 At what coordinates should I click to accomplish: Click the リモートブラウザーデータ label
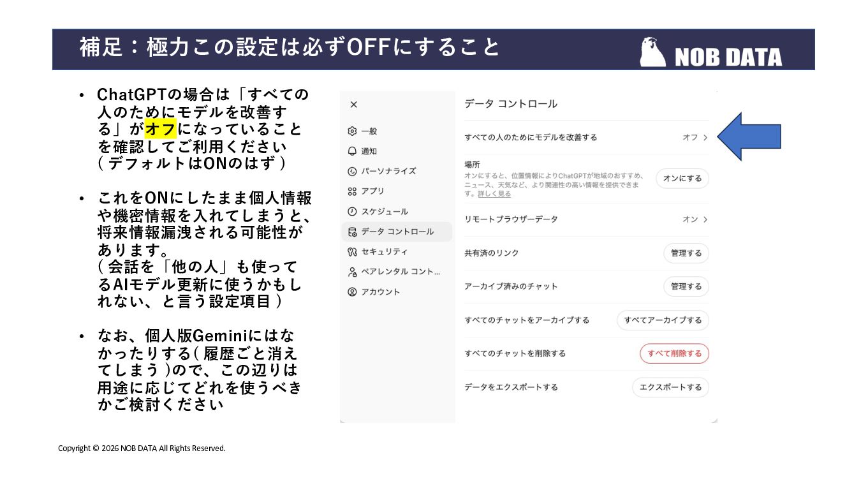point(511,219)
